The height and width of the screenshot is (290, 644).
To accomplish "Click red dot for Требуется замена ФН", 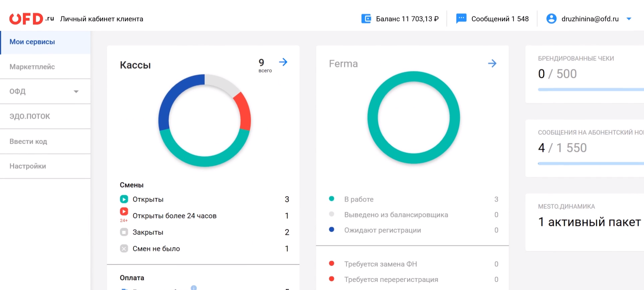I will tap(332, 263).
